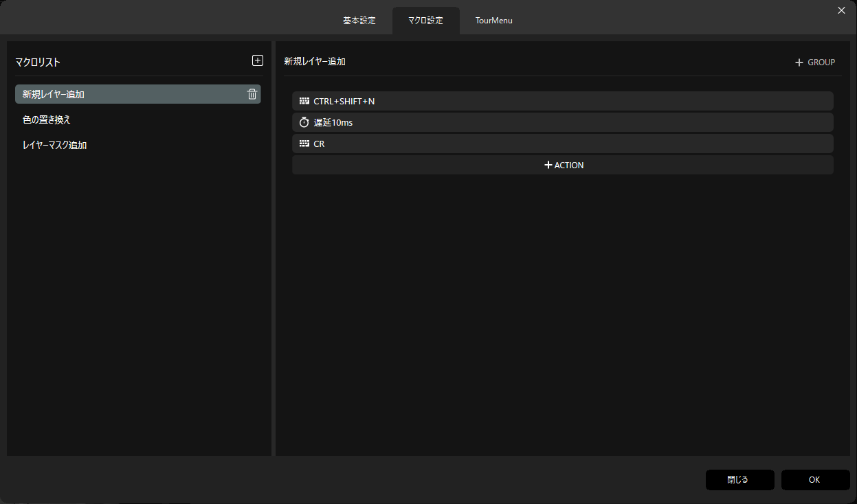Click the stopwatch icon beside 遅延10ms
This screenshot has height=504, width=857.
pyautogui.click(x=304, y=122)
